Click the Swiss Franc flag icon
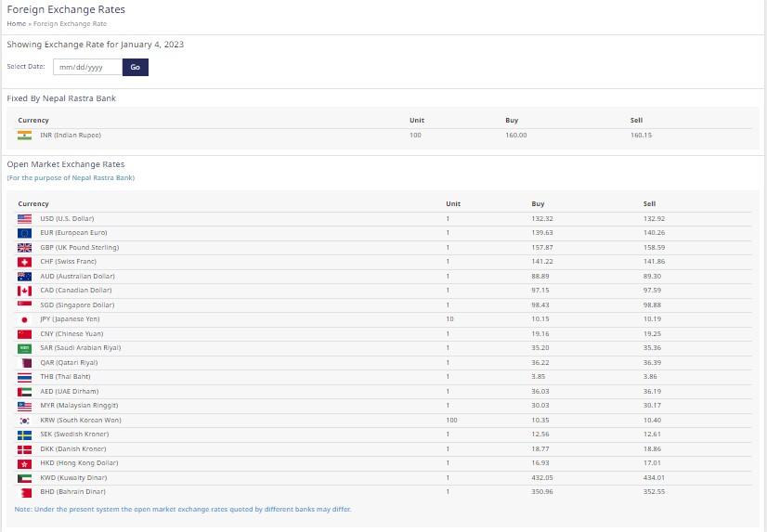Screen dimensions: 767x532 [x=24, y=262]
